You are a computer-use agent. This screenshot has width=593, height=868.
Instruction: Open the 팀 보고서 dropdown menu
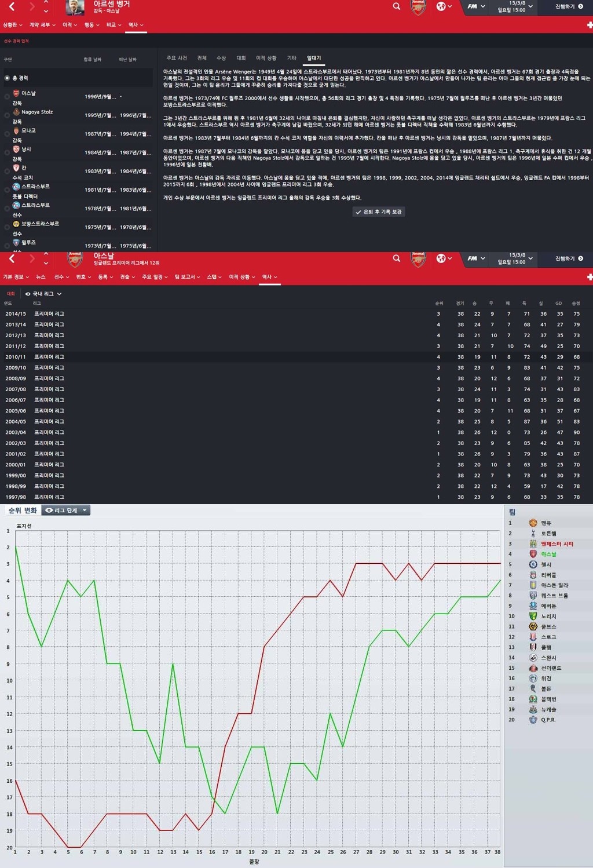click(x=187, y=277)
